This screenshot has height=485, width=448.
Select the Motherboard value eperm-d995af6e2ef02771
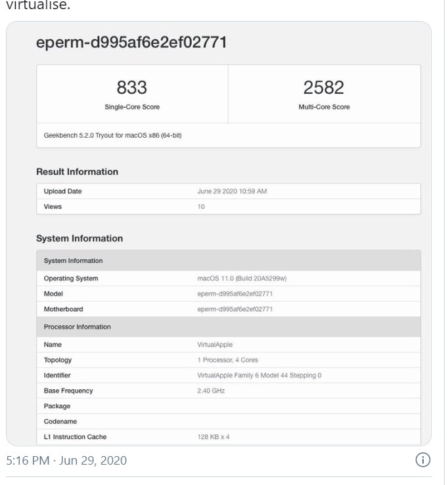tap(235, 309)
